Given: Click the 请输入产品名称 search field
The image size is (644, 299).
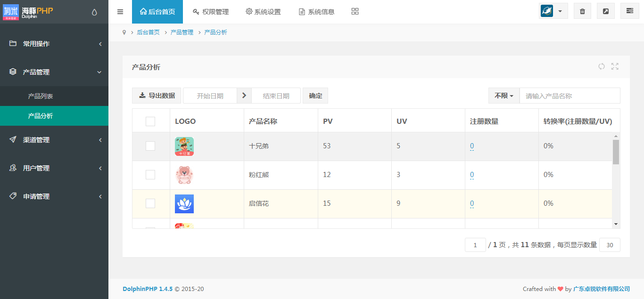Looking at the screenshot, I should [570, 96].
